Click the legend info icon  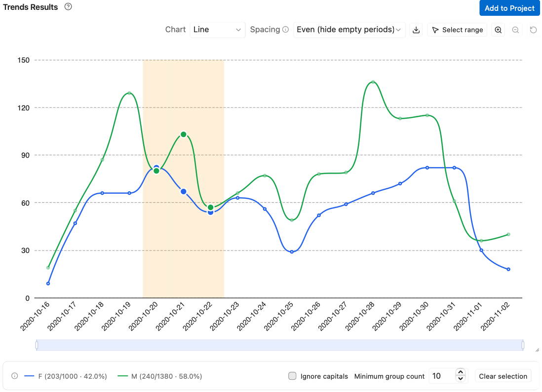click(x=14, y=376)
